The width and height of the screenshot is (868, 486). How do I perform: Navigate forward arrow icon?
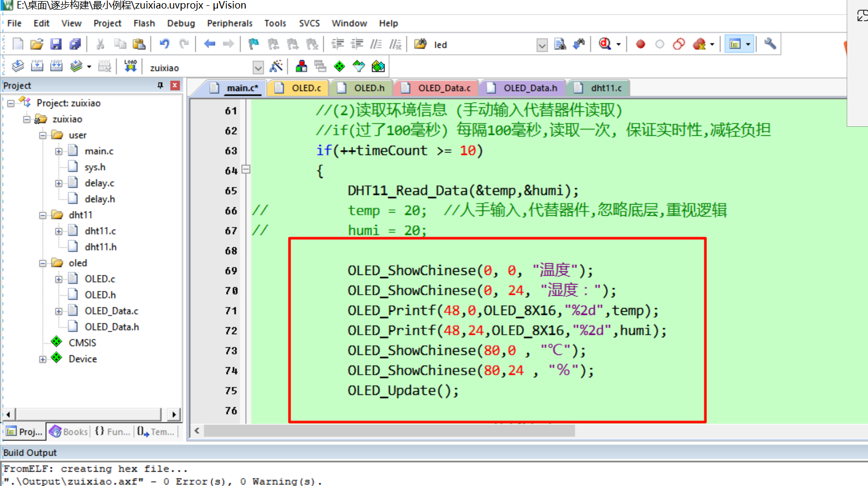point(228,44)
